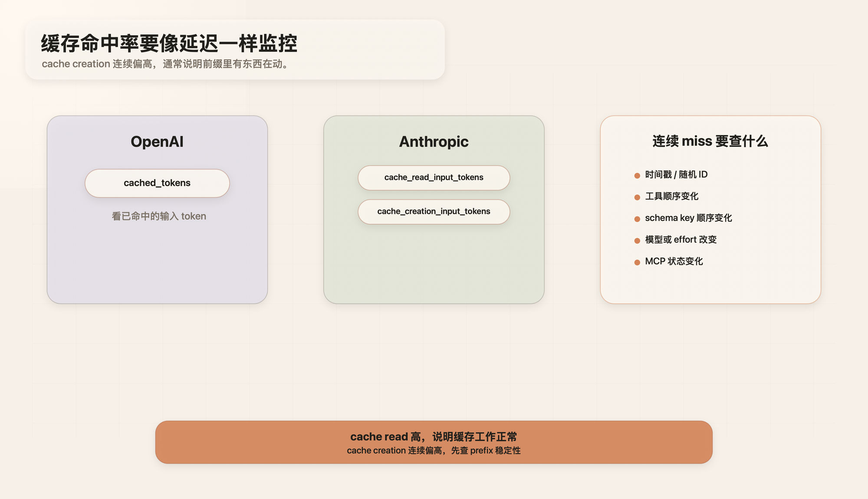Viewport: 868px width, 499px height.
Task: Click the banner text cache read 高，说明缓存工作正常
Action: [434, 437]
